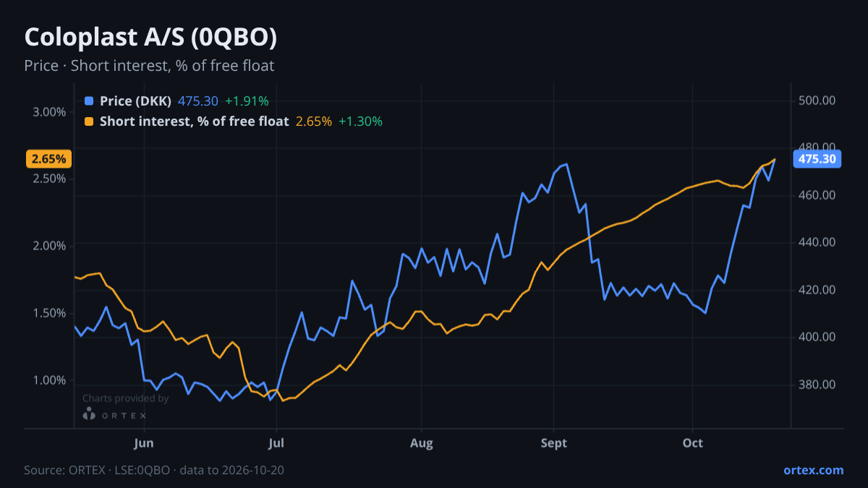Click the 475.30 price value in legend
The image size is (868, 488).
198,101
